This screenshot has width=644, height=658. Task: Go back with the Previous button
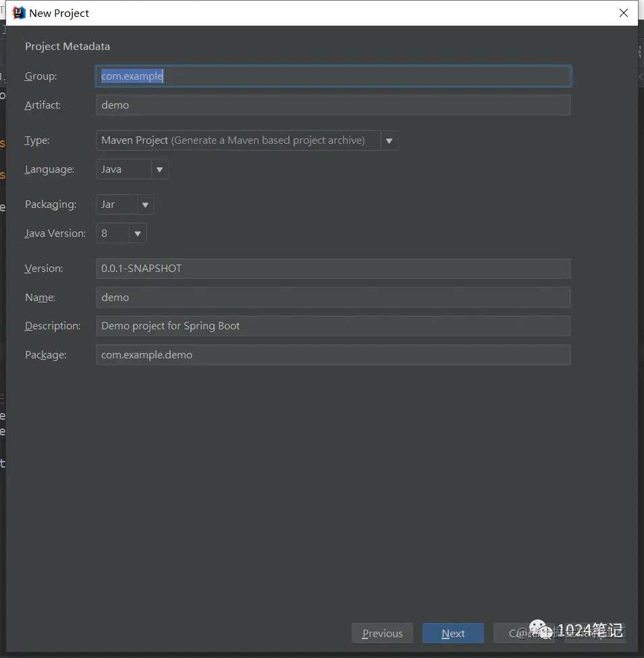pos(382,633)
